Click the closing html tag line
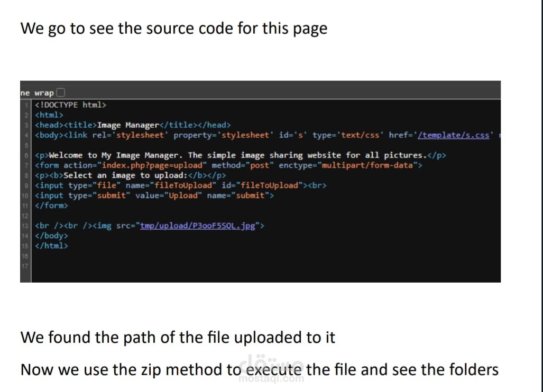 coord(51,246)
